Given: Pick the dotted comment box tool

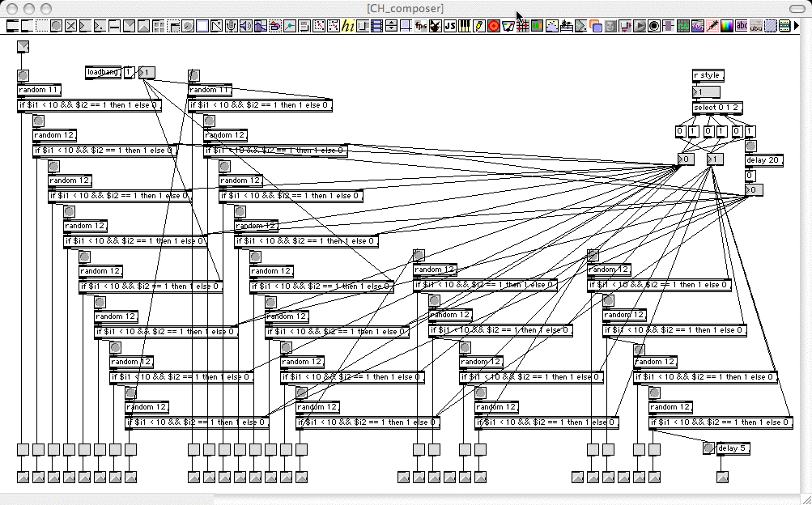Looking at the screenshot, I should click(41, 25).
